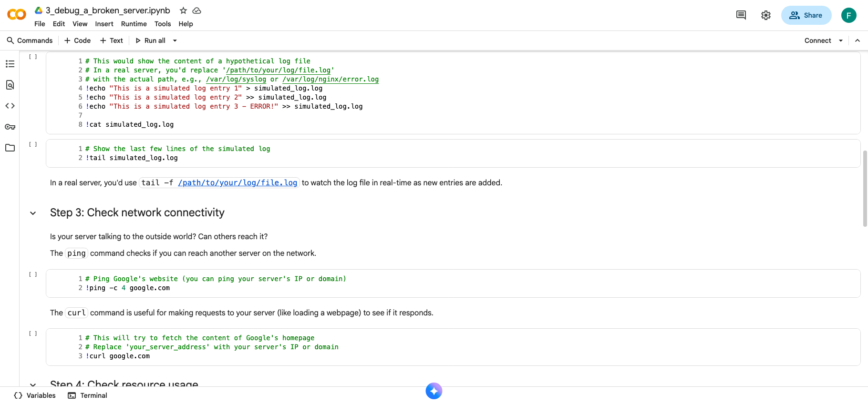This screenshot has width=868, height=404.
Task: Open the F account avatar
Action: [849, 15]
